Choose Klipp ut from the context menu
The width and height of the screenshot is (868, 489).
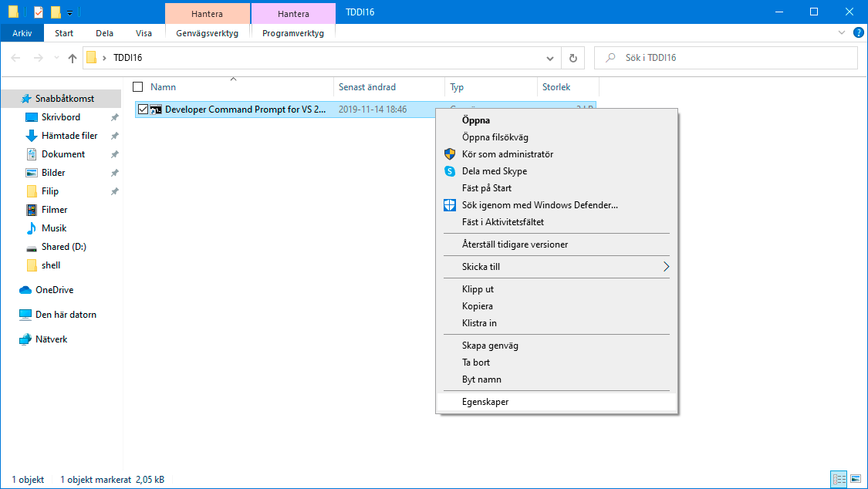[x=556, y=289]
